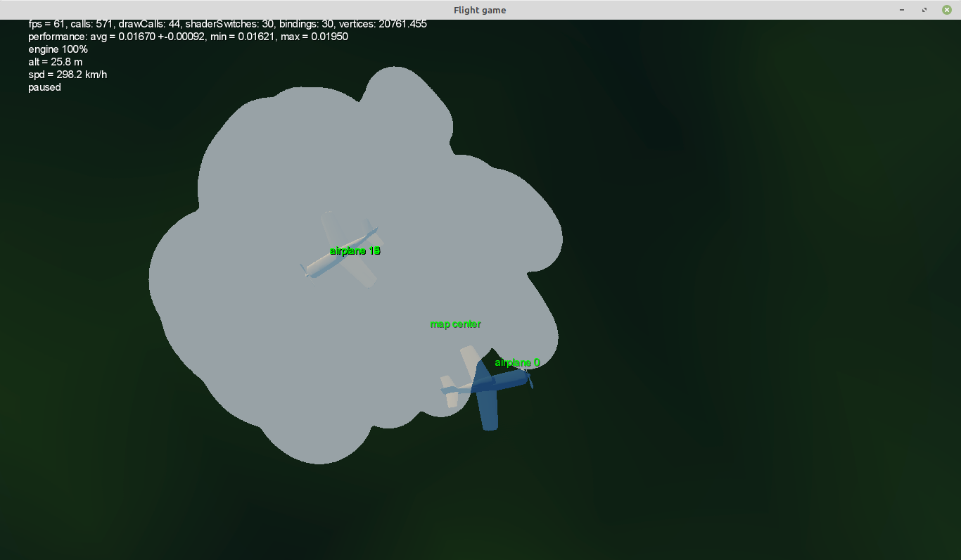The height and width of the screenshot is (560, 961).
Task: Minimize the Flight game window
Action: click(902, 10)
